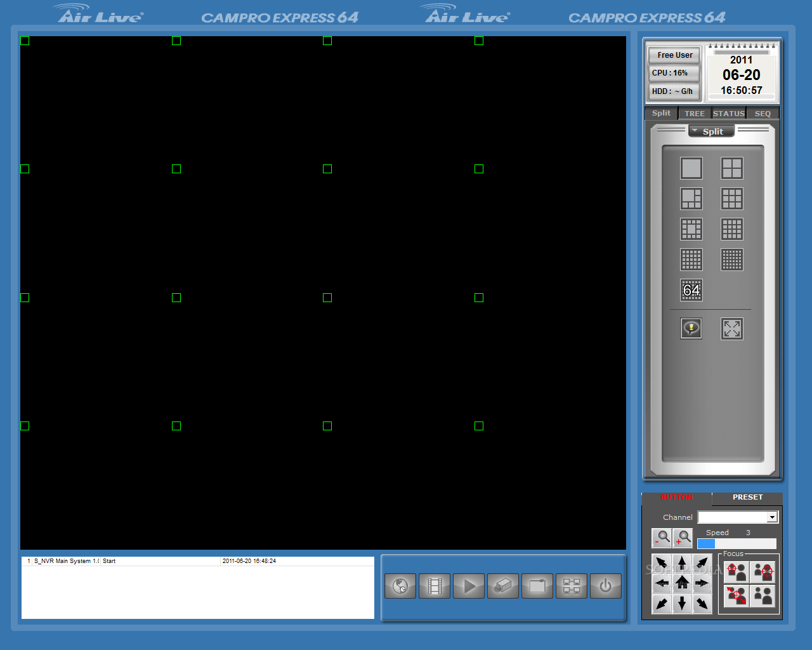Tilt camera down with the down arrow
This screenshot has height=650, width=812.
click(682, 604)
